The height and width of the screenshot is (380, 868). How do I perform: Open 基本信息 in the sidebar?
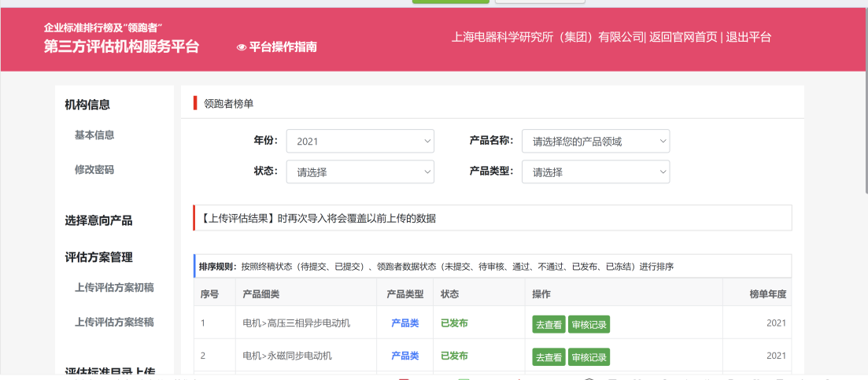[94, 135]
